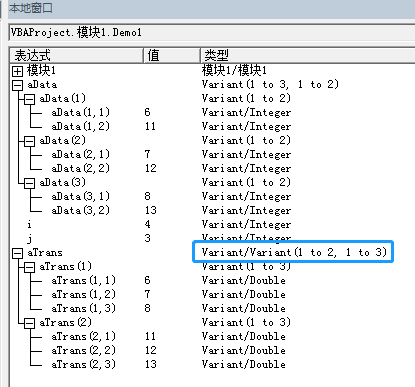Select the aTrans(1) row
Screen dimensions: 415x387
coord(65,266)
